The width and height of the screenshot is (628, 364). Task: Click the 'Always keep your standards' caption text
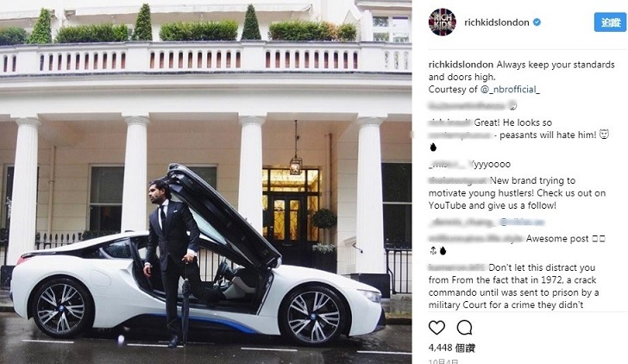pyautogui.click(x=556, y=65)
